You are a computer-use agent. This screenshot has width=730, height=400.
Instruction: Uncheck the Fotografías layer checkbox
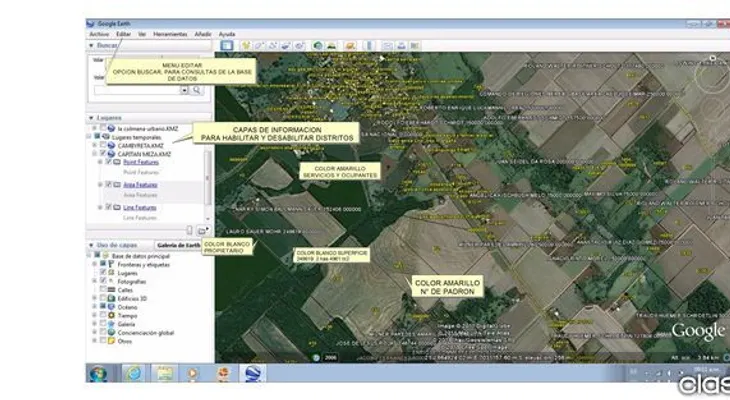pyautogui.click(x=103, y=281)
